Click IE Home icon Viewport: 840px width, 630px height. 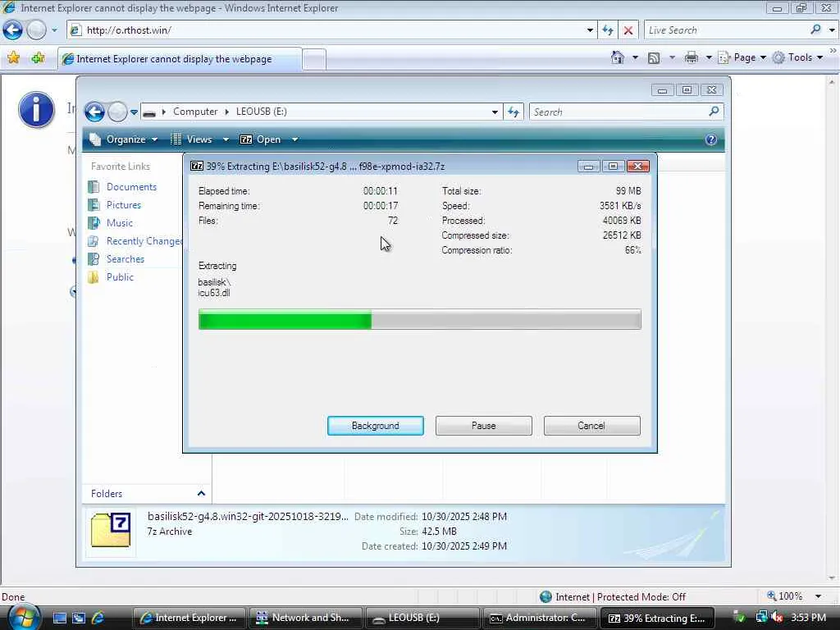617,57
